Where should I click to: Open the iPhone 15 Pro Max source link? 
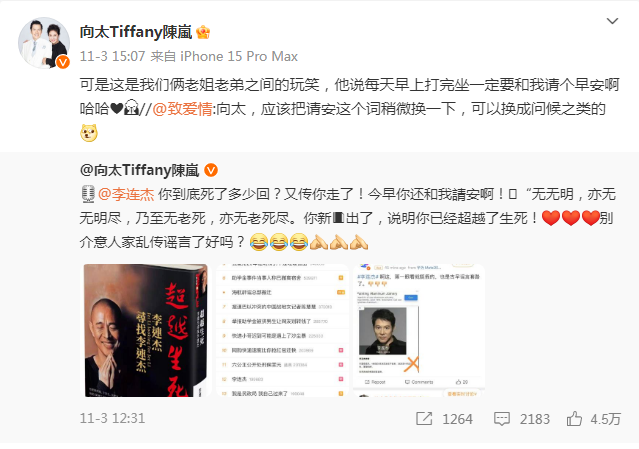(239, 56)
